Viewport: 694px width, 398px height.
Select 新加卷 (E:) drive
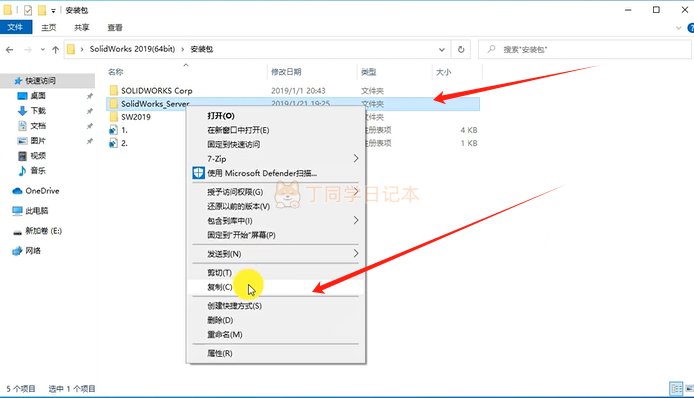[x=43, y=231]
